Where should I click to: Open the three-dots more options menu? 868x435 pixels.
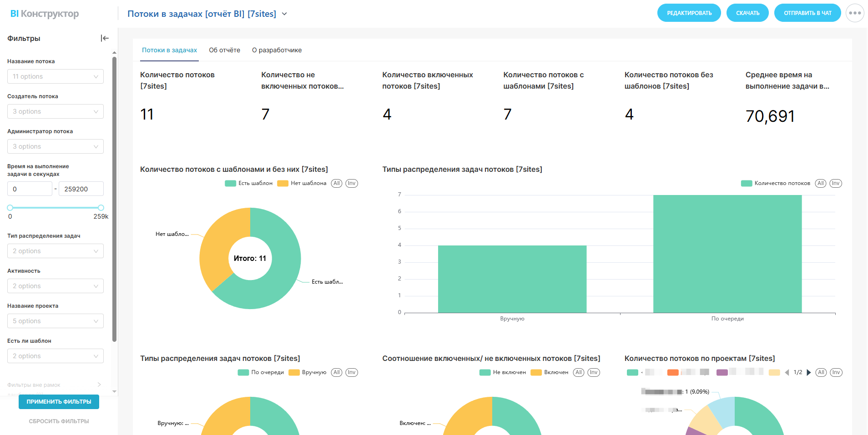click(854, 13)
